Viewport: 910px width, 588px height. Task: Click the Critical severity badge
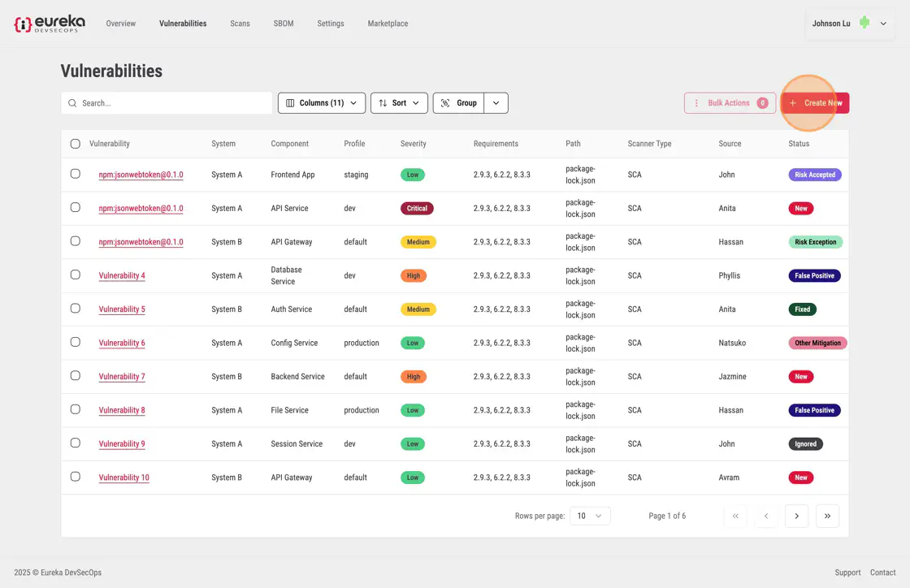pyautogui.click(x=417, y=209)
